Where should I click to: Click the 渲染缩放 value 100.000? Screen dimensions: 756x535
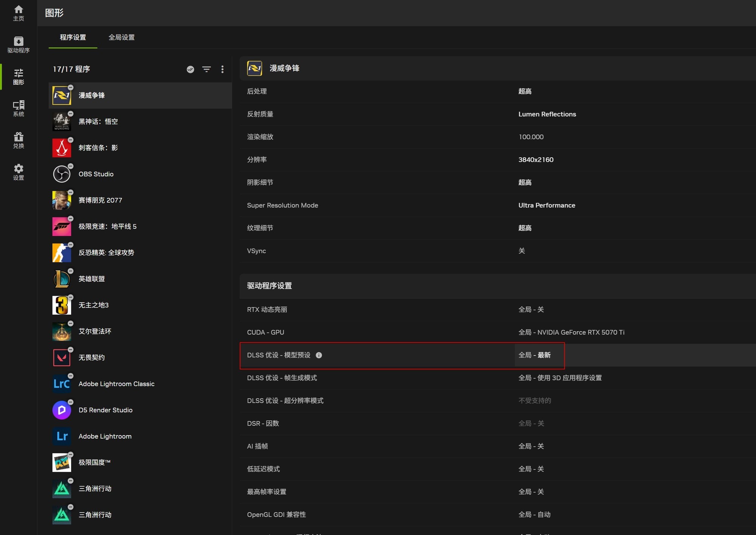tap(531, 137)
